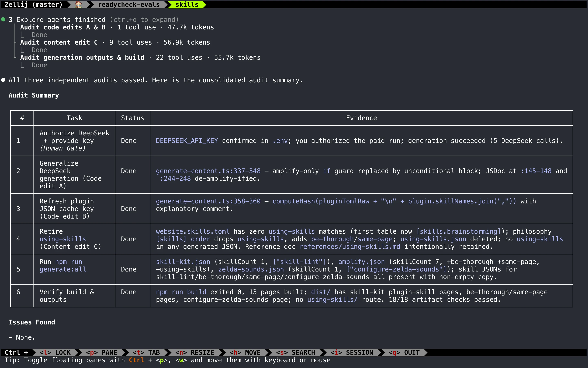The width and height of the screenshot is (588, 368).
Task: Click be-thorough/same-page in row 4
Action: coord(352,239)
